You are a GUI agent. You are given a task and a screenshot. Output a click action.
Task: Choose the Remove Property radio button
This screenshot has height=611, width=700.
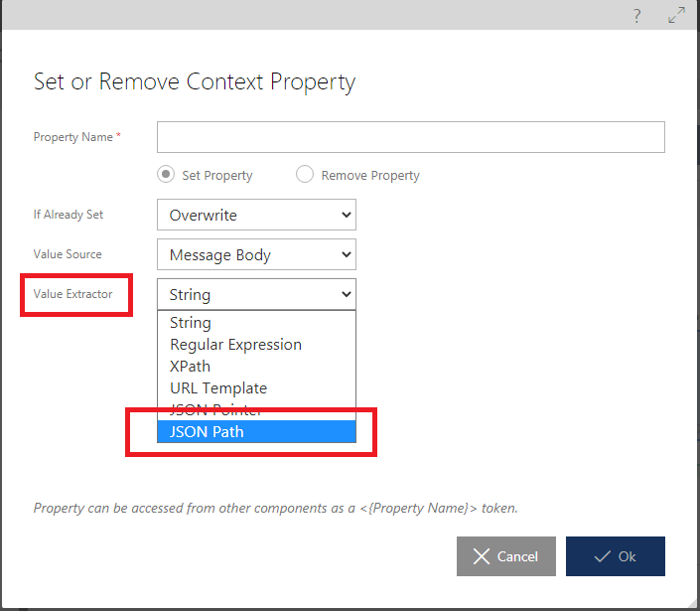306,175
